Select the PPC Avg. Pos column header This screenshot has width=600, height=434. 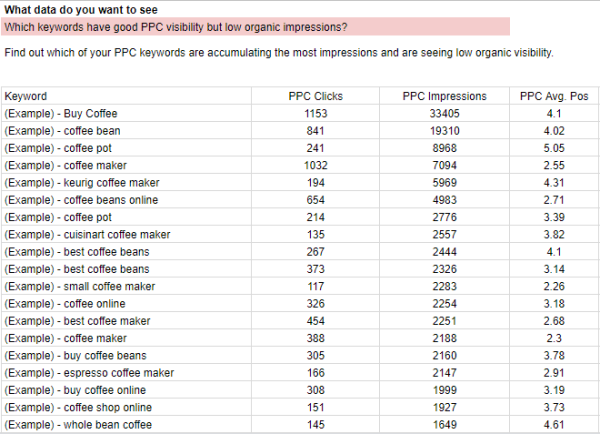tap(554, 96)
